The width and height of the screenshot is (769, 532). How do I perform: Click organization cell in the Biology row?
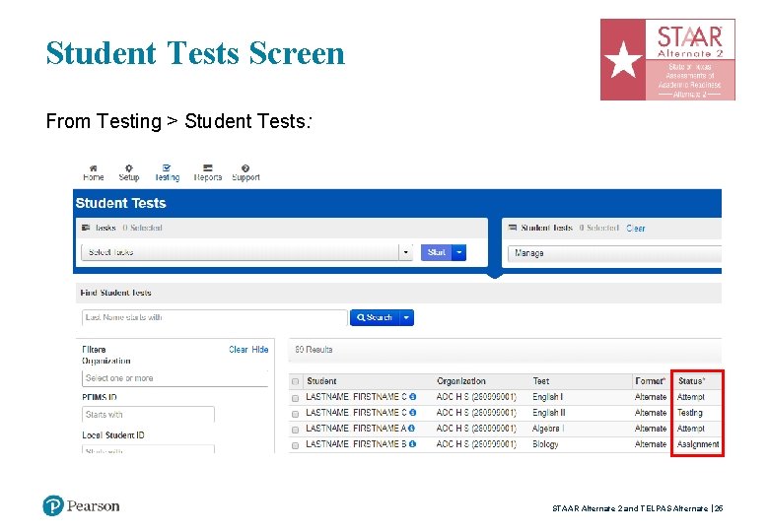(476, 443)
